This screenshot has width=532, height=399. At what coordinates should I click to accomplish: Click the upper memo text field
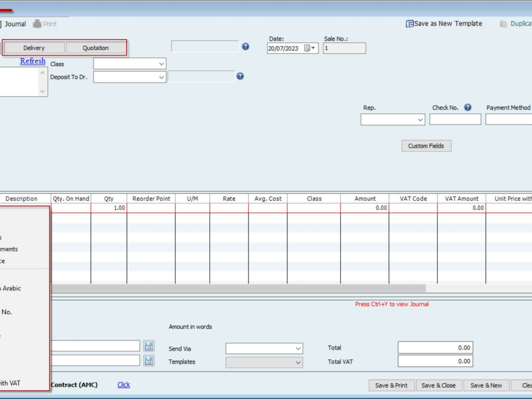95,346
